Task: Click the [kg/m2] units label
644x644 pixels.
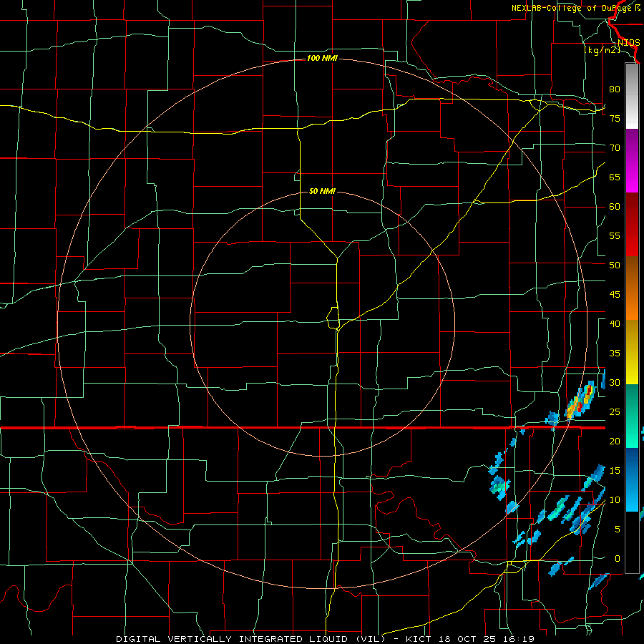Action: 602,50
